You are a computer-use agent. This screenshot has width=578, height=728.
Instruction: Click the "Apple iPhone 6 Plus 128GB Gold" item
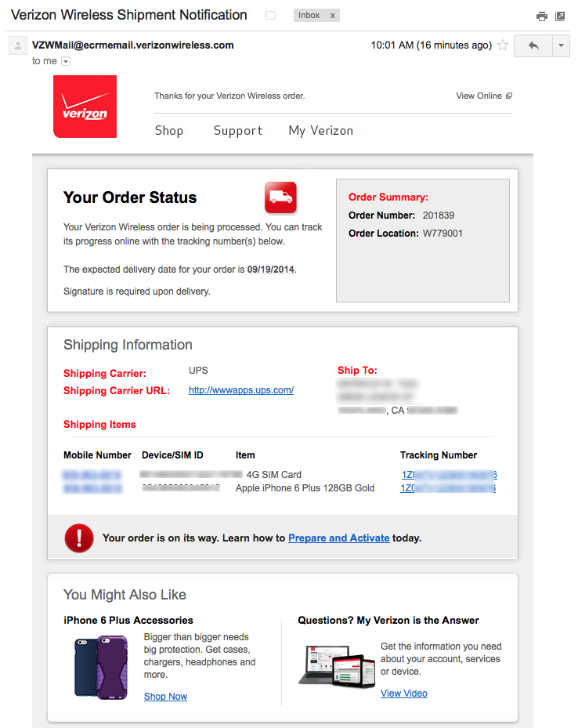pyautogui.click(x=305, y=488)
